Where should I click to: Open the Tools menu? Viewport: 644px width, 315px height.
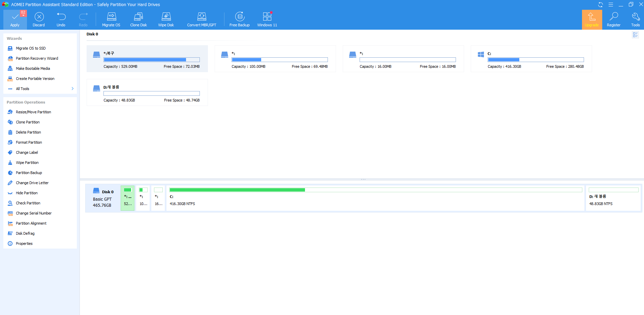coord(636,20)
